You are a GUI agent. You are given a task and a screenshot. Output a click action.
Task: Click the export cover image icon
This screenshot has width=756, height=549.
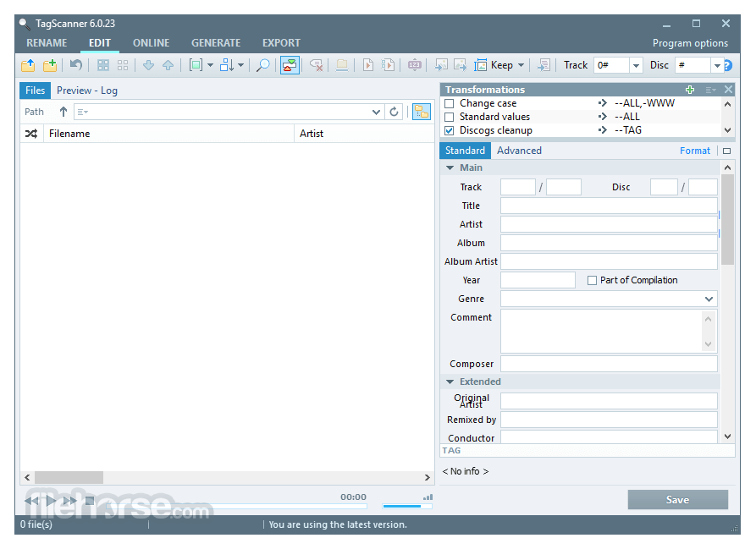coord(461,65)
